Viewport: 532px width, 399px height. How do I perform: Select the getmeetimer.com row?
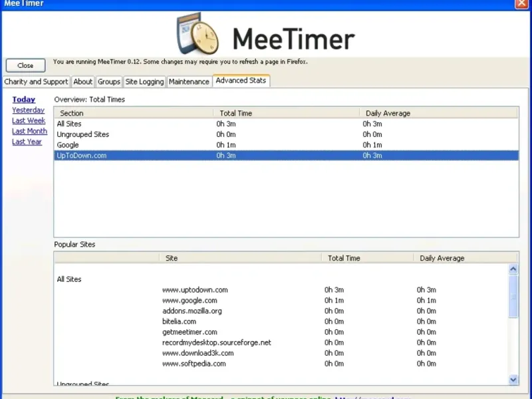pos(281,332)
